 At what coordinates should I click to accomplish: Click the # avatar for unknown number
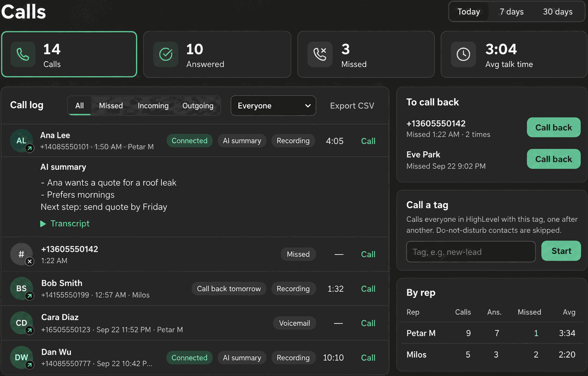(x=22, y=254)
